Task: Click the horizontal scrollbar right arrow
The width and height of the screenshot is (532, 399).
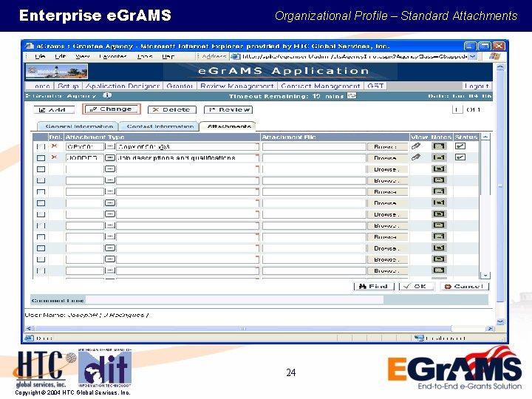Action: pos(489,328)
